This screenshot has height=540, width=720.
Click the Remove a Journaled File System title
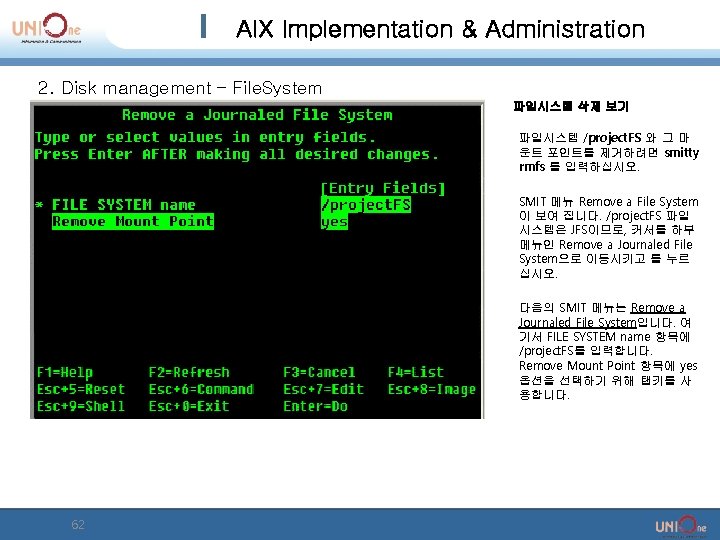point(257,115)
